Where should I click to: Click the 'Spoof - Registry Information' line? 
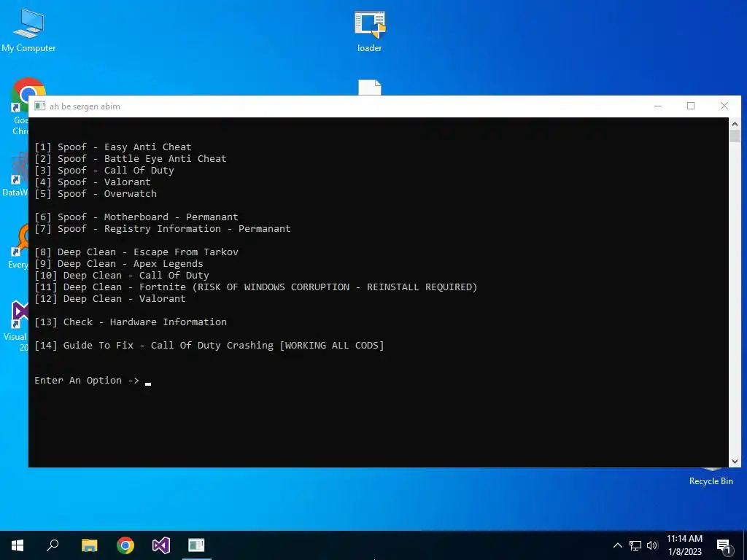[x=163, y=228]
